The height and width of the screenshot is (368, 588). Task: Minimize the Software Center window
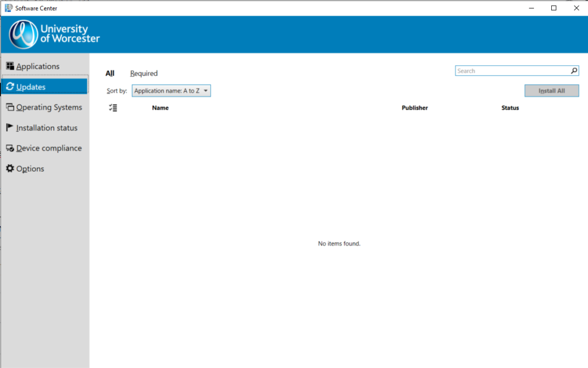[x=531, y=8]
